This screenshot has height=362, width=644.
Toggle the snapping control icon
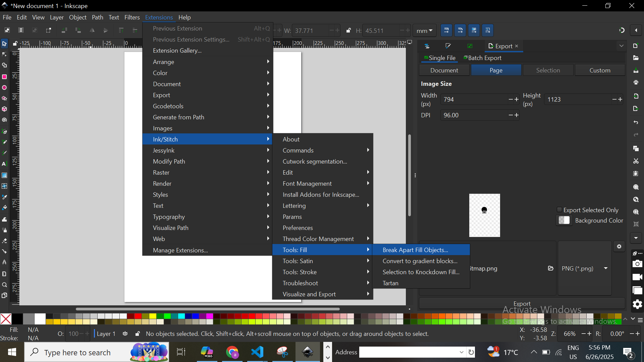coord(622,31)
